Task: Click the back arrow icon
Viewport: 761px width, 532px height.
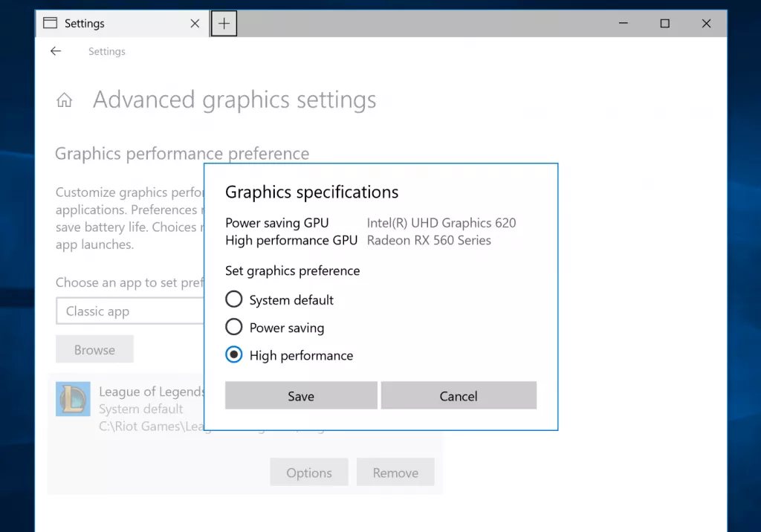Action: (x=56, y=51)
